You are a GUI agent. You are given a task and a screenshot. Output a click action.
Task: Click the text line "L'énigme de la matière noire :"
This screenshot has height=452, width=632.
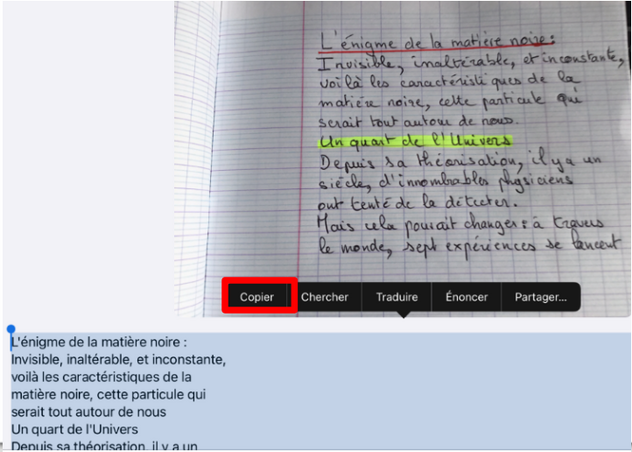coord(99,342)
